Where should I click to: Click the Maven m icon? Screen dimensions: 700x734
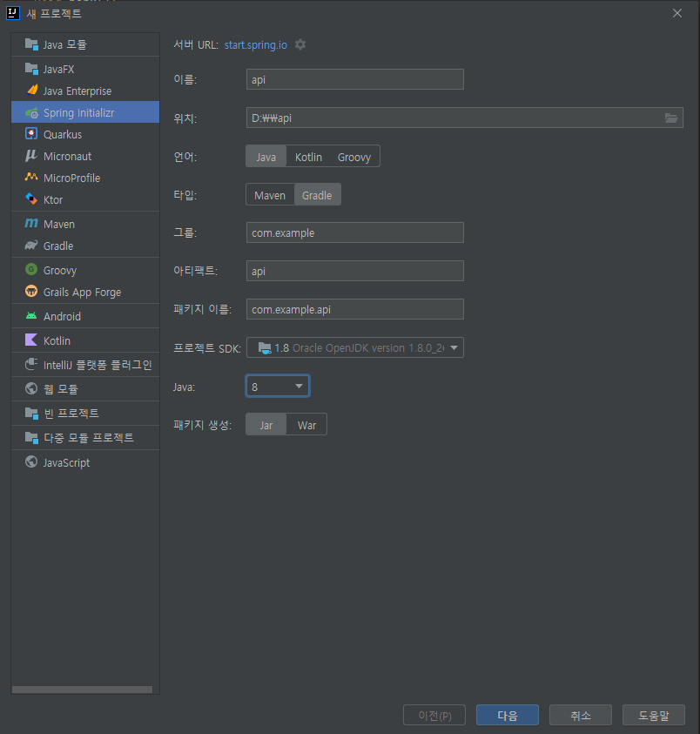(x=31, y=224)
